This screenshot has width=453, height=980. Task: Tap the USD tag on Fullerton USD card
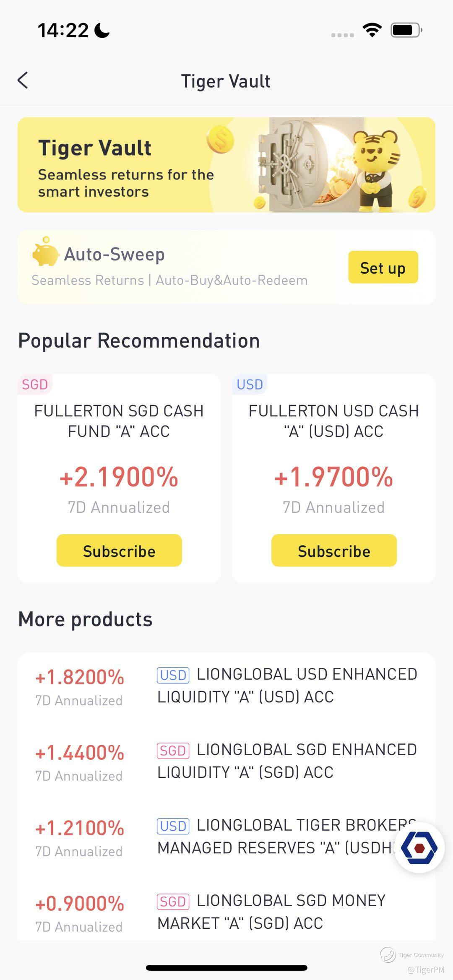(250, 384)
